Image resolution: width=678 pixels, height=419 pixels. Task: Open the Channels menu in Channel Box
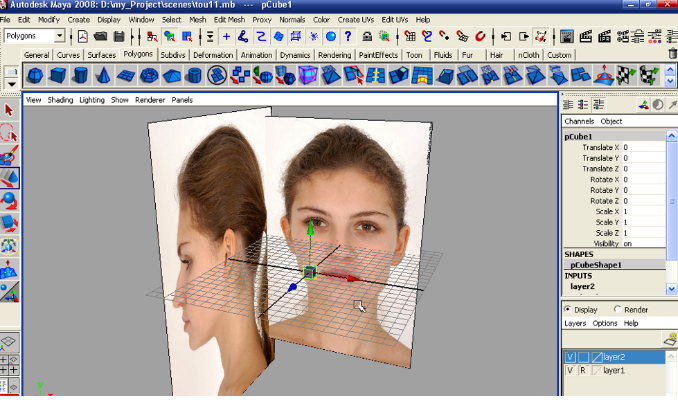click(579, 122)
